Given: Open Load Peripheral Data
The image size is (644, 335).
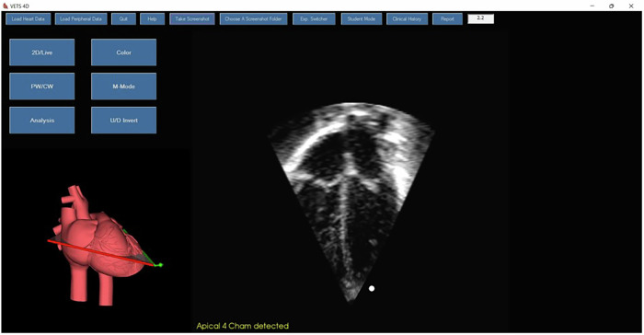Looking at the screenshot, I should [x=81, y=19].
